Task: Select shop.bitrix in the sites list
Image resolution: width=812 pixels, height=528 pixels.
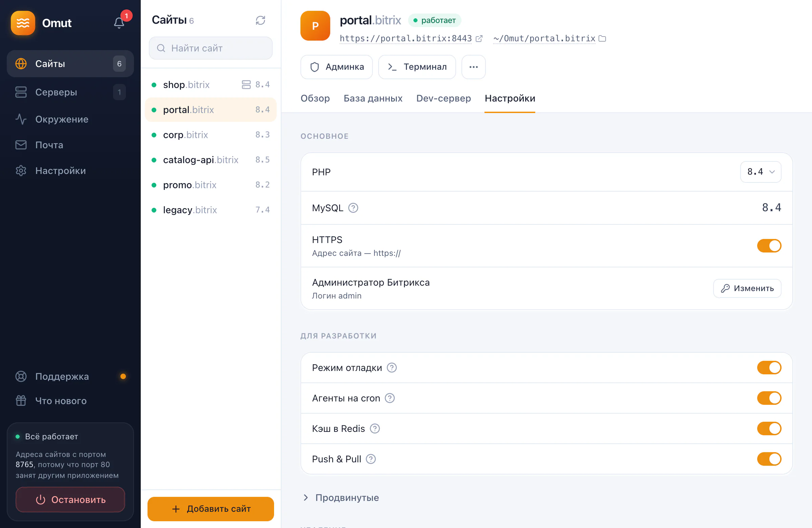Action: [210, 85]
